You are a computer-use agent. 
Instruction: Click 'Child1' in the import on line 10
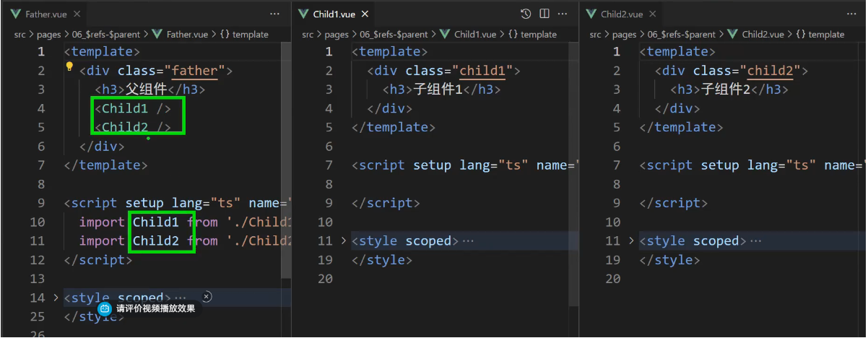coord(156,222)
